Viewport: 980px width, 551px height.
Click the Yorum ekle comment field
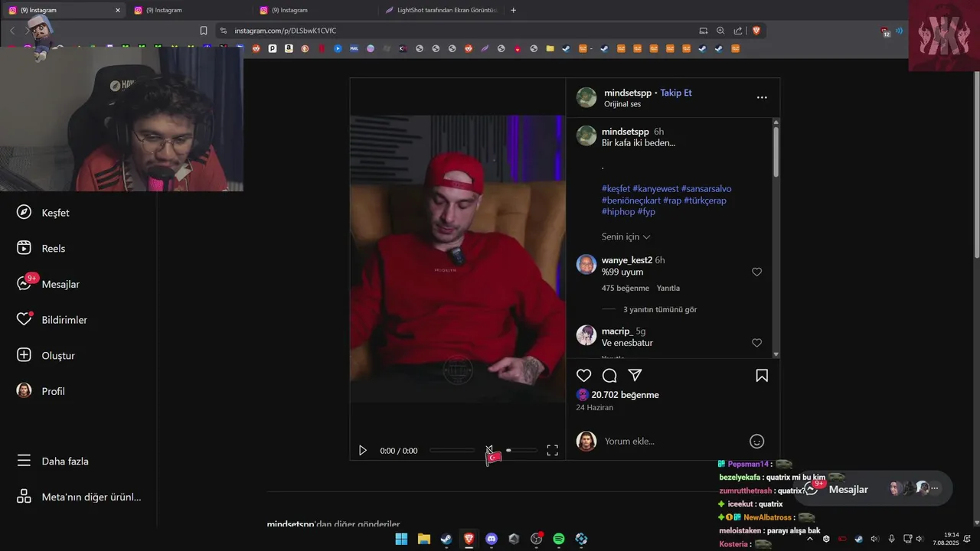(674, 441)
